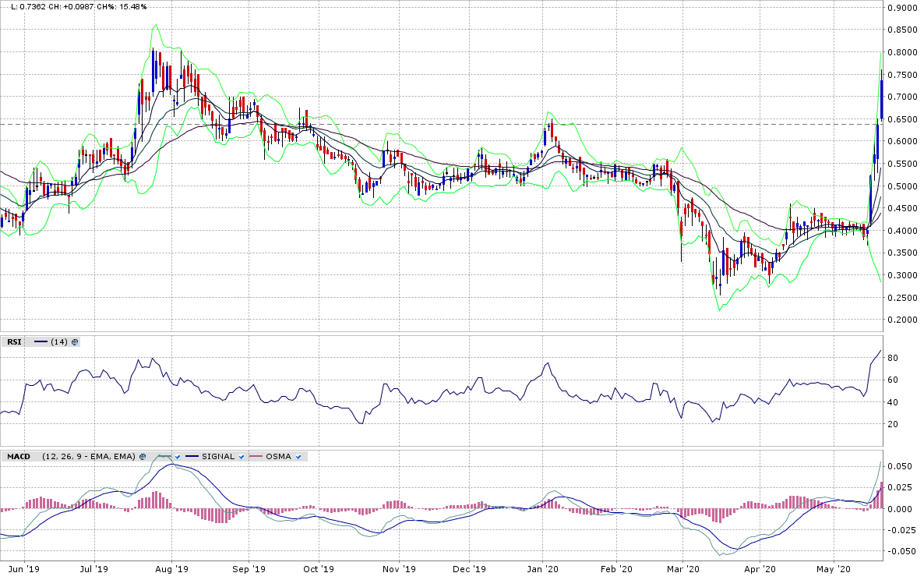The image size is (924, 580).
Task: Click the SIGNAL legend label
Action: [217, 457]
